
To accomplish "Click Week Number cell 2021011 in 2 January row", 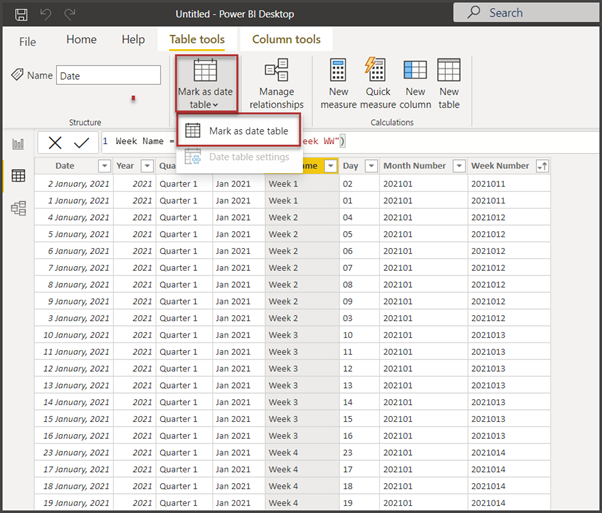I will 509,184.
